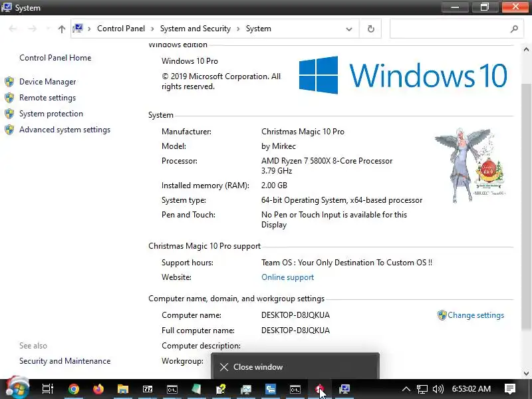Expand chevron before Control Panel breadcrumb
This screenshot has height=399, width=532.
pos(89,29)
